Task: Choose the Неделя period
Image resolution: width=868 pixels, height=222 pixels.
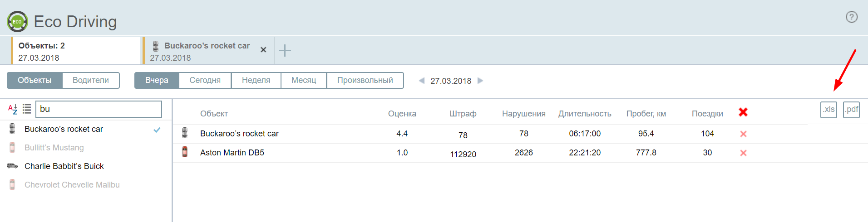Action: pyautogui.click(x=256, y=80)
